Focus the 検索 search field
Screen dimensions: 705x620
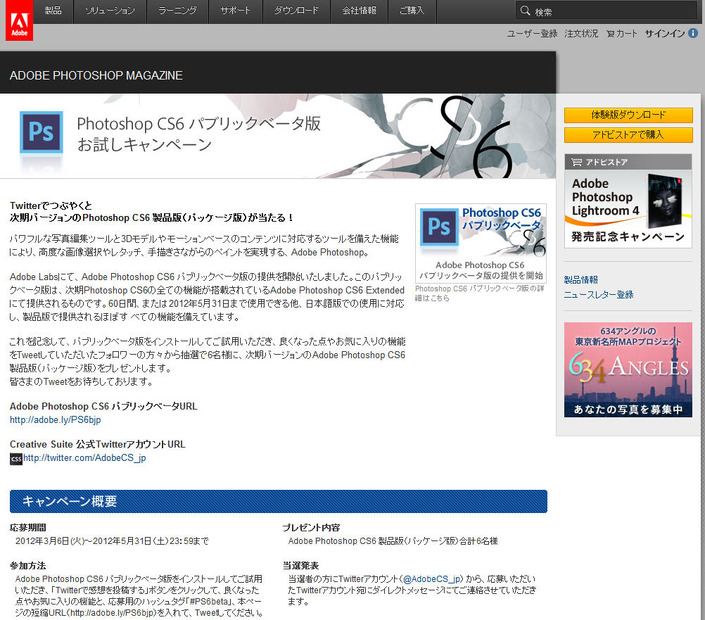click(607, 11)
